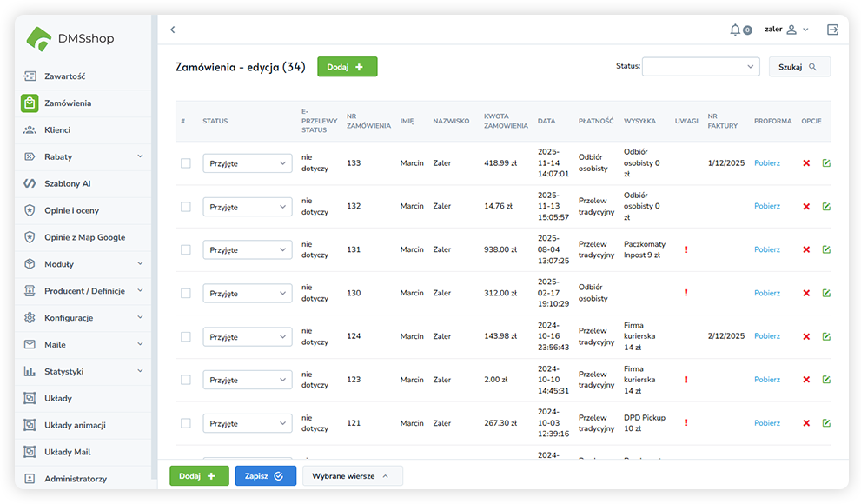
Task: Delete order 133 with red X icon
Action: click(x=806, y=163)
